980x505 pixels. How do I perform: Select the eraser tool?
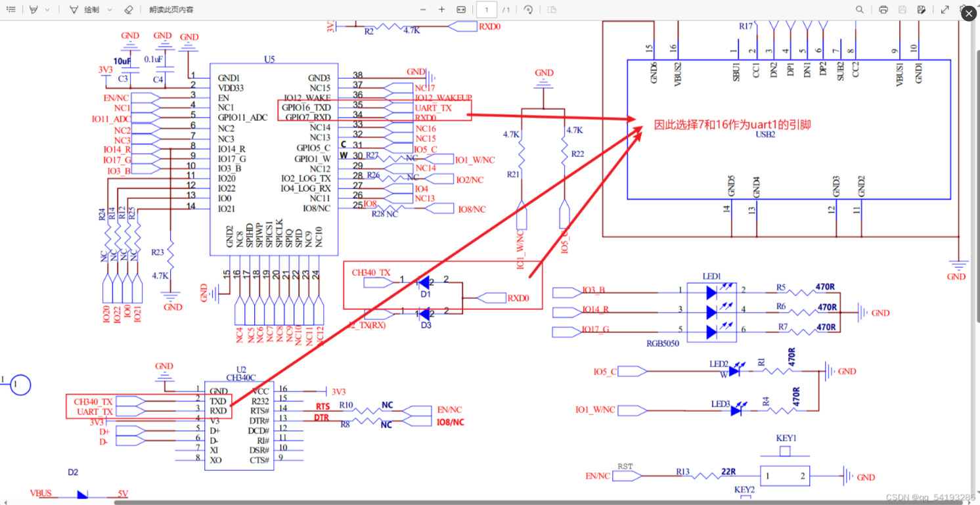click(x=129, y=10)
